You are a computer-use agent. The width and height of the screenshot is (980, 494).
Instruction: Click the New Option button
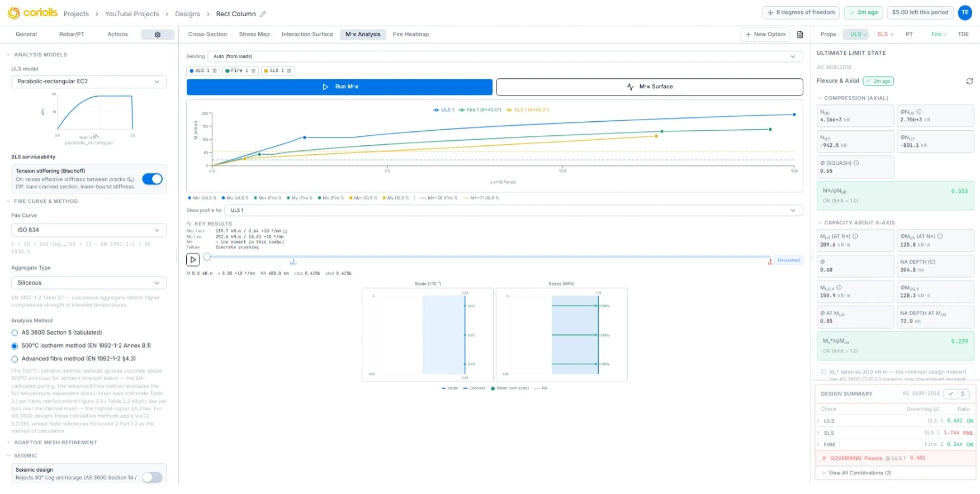click(765, 35)
